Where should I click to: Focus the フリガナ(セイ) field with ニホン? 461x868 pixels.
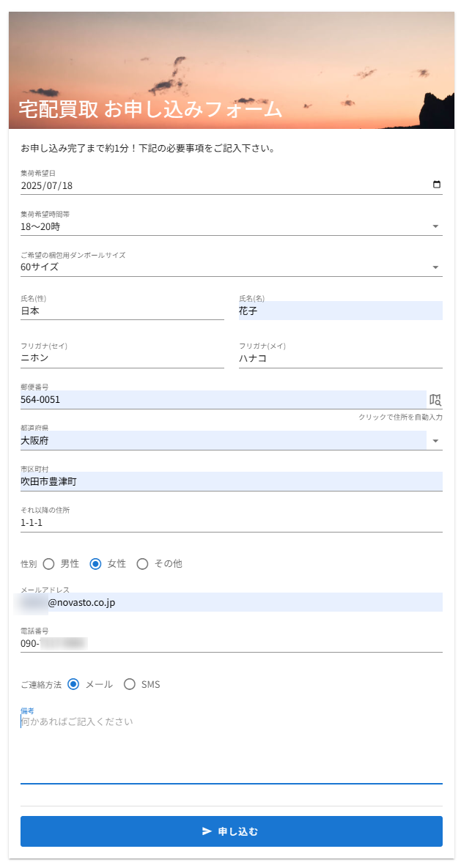pyautogui.click(x=122, y=359)
